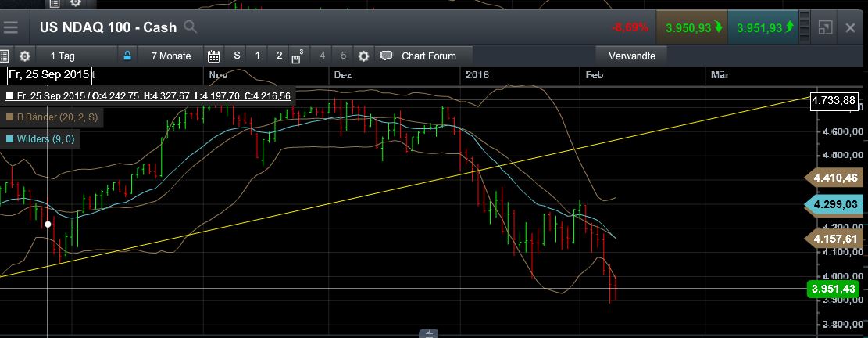Click the -8,69% change value
The image size is (868, 338).
click(x=630, y=27)
